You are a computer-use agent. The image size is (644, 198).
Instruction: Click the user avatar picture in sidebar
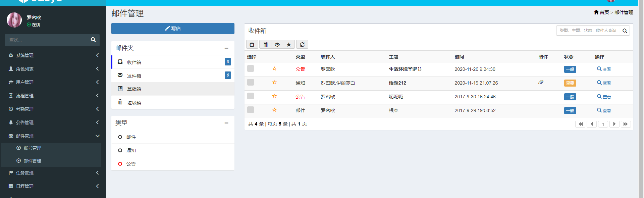[x=14, y=20]
